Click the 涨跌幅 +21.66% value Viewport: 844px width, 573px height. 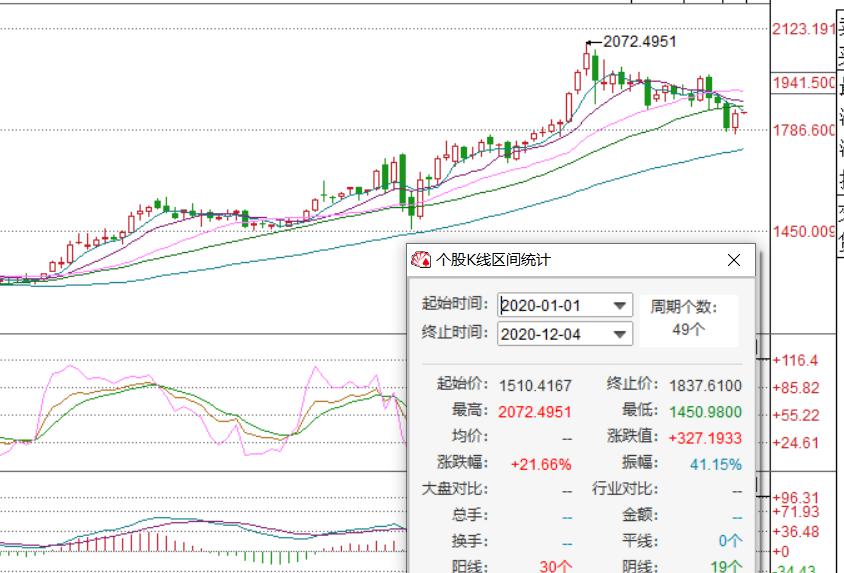click(x=540, y=464)
